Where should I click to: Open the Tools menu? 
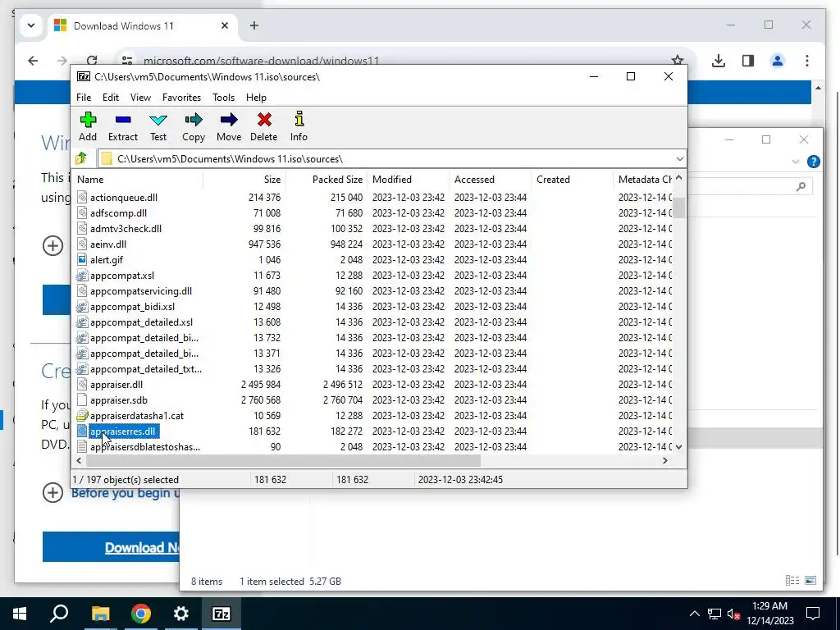(x=223, y=98)
